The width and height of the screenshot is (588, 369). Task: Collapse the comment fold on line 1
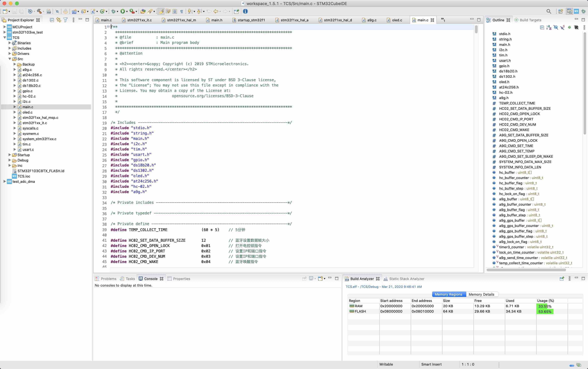pos(108,27)
